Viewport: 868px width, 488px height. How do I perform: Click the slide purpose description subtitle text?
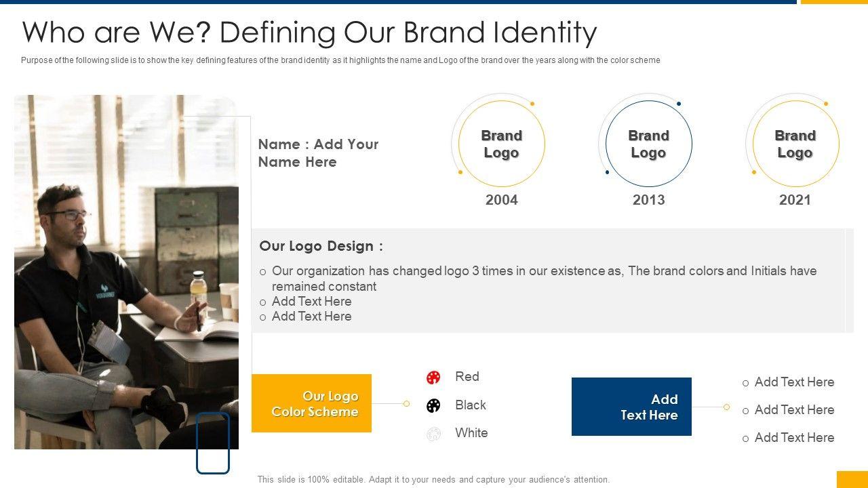pyautogui.click(x=340, y=60)
